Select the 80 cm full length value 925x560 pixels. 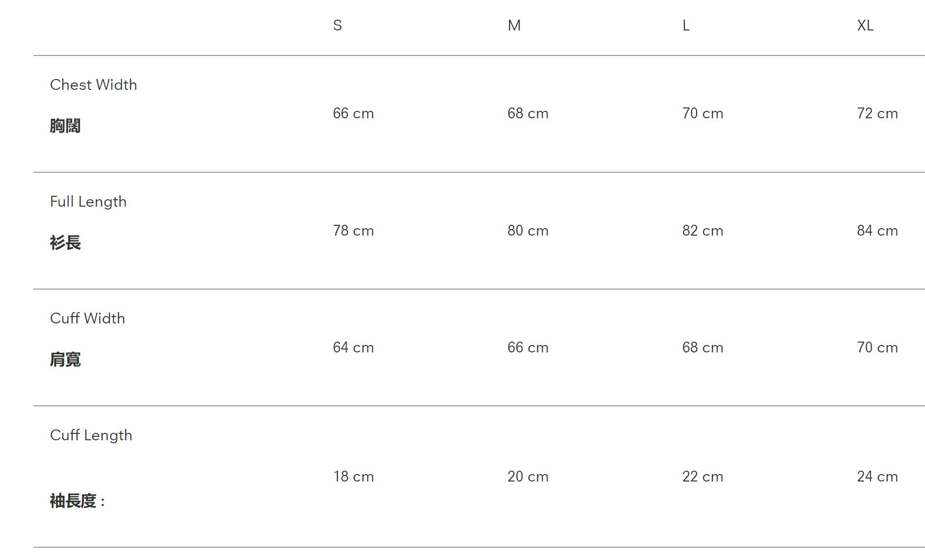tap(528, 231)
